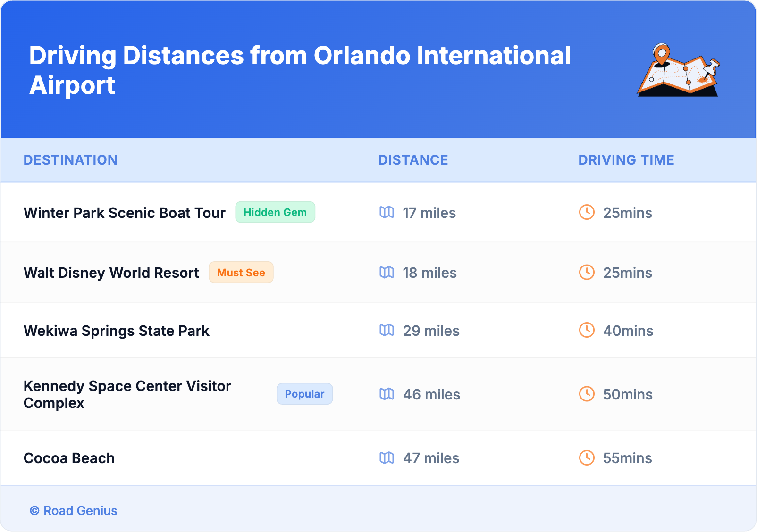Click the map icon beside 18 miles
Screen dimensions: 757x532
point(387,272)
